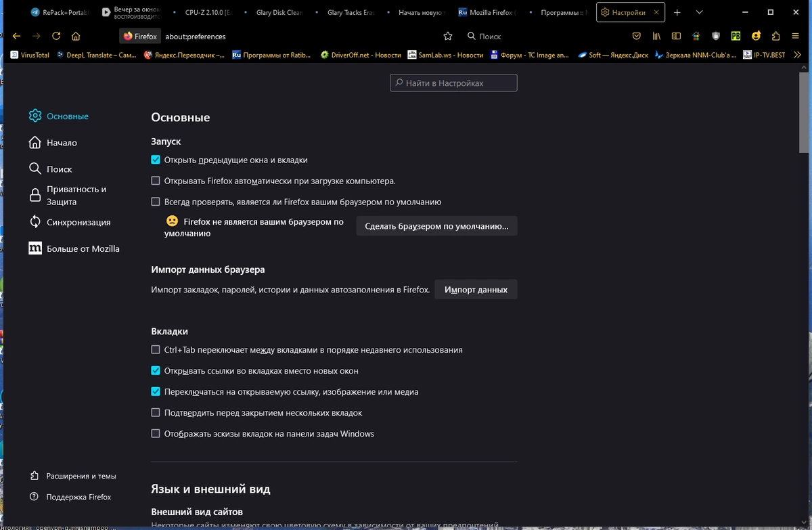This screenshot has width=812, height=530.
Task: Open the colorful house extension icon
Action: click(x=696, y=36)
